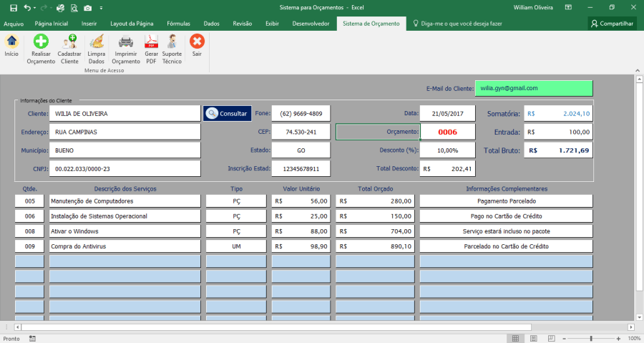Open the undo history dropdown arrow
This screenshot has width=644, height=343.
[34, 8]
